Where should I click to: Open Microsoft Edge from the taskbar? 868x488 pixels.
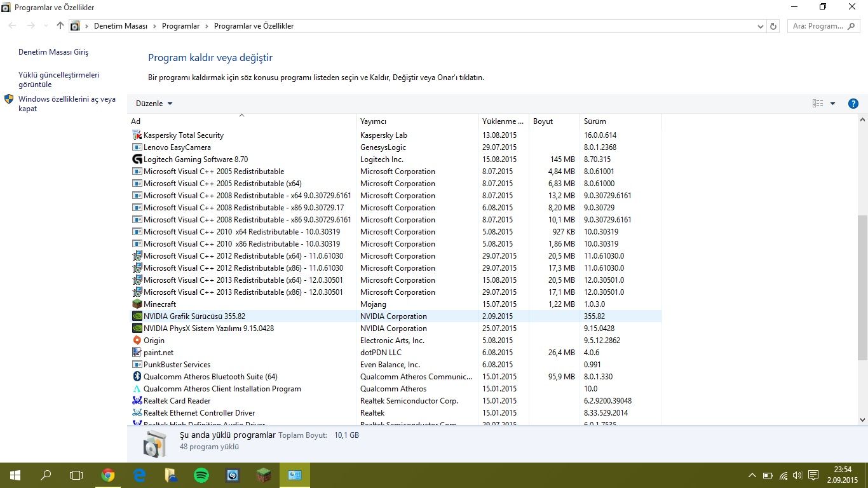click(x=139, y=475)
